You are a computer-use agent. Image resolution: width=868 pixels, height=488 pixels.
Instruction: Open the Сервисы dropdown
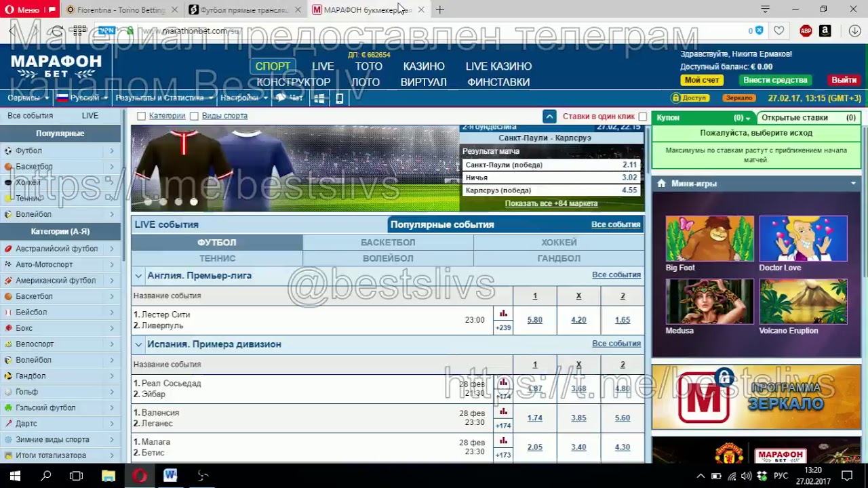tap(28, 98)
